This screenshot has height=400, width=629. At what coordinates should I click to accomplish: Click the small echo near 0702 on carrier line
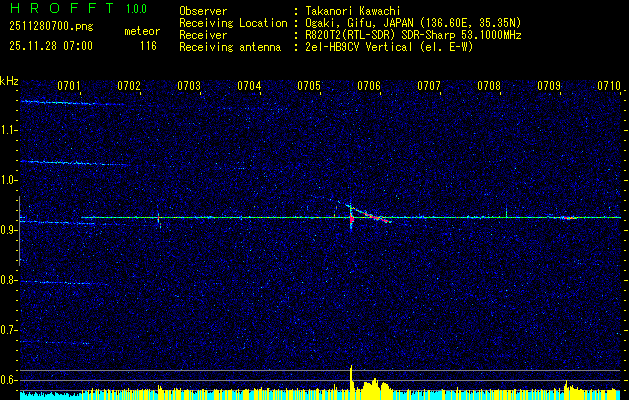click(x=159, y=219)
